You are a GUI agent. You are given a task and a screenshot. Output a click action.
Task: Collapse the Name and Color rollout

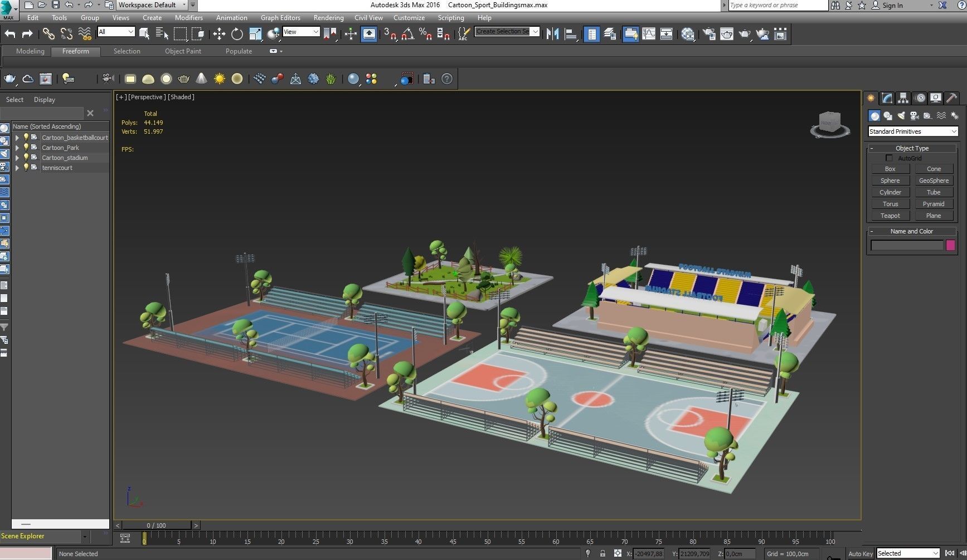pyautogui.click(x=912, y=231)
